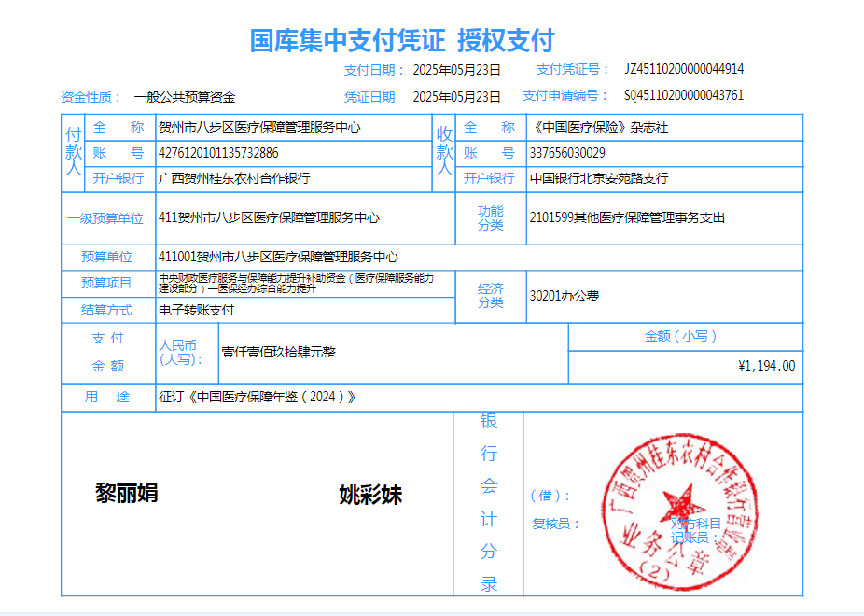The width and height of the screenshot is (864, 616).
Task: Select fund nature 一般公共预算资金
Action: (x=185, y=97)
